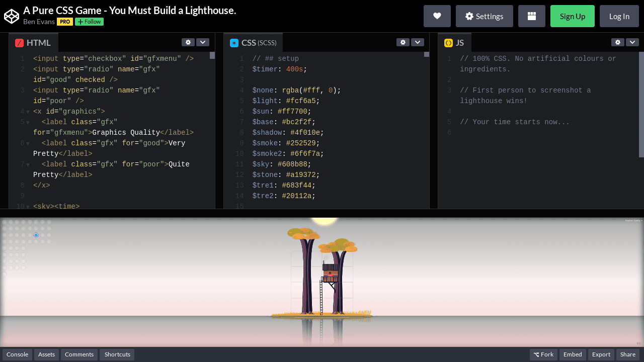644x362 pixels.
Task: Open the Embed options
Action: pos(573,354)
